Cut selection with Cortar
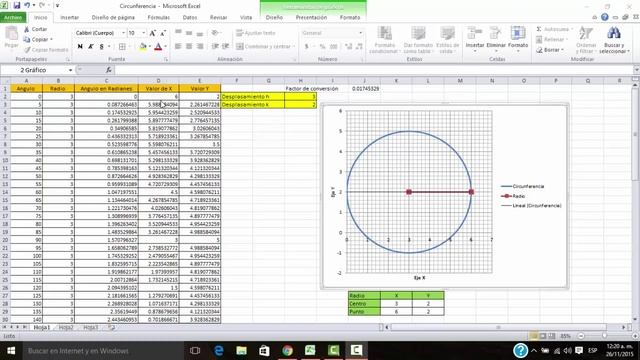 click(36, 29)
